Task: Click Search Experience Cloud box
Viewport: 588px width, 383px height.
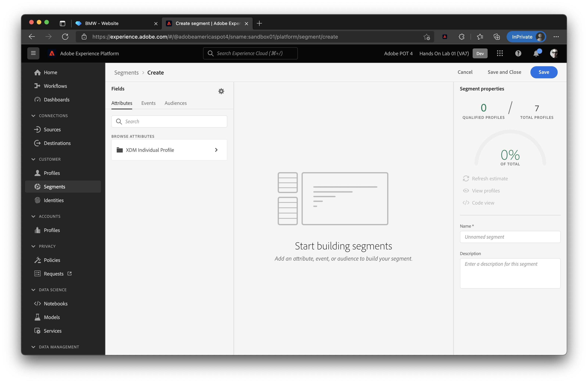Action: [250, 53]
